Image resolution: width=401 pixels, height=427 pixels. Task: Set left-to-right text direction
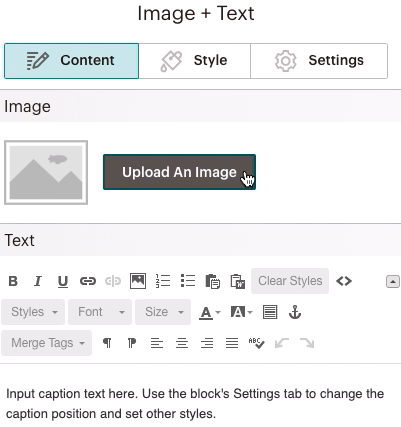pos(107,343)
